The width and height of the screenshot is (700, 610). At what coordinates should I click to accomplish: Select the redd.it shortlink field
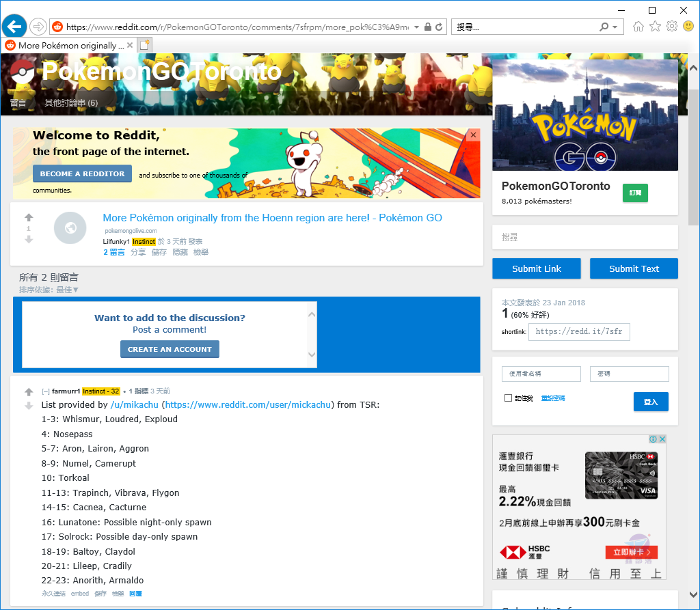579,331
